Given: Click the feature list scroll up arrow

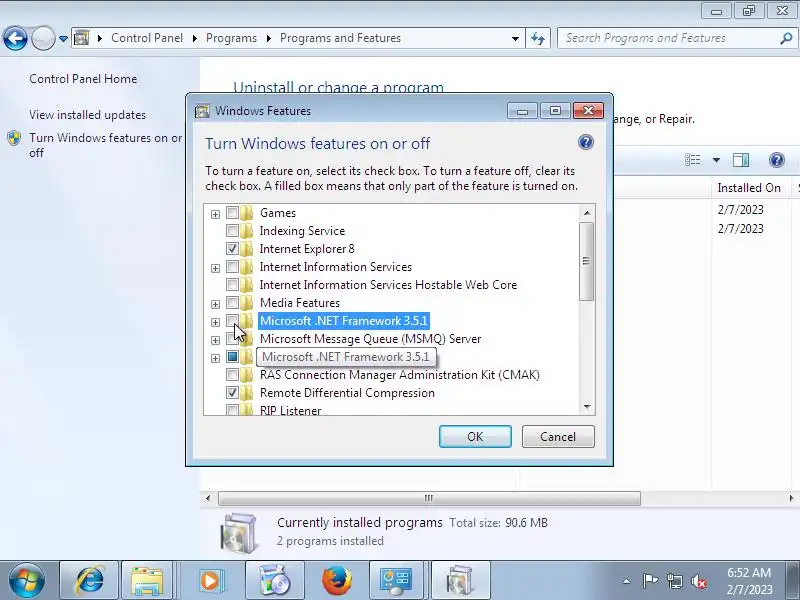Looking at the screenshot, I should (587, 213).
